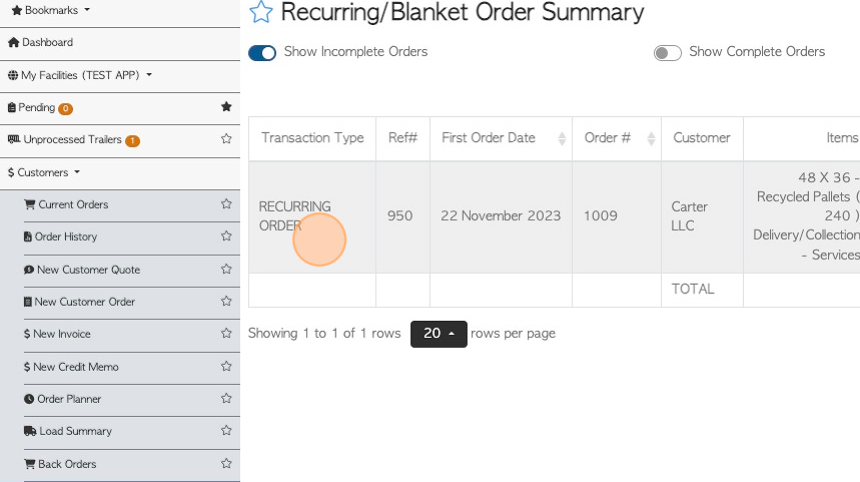Open Dashboard from sidebar

(47, 43)
